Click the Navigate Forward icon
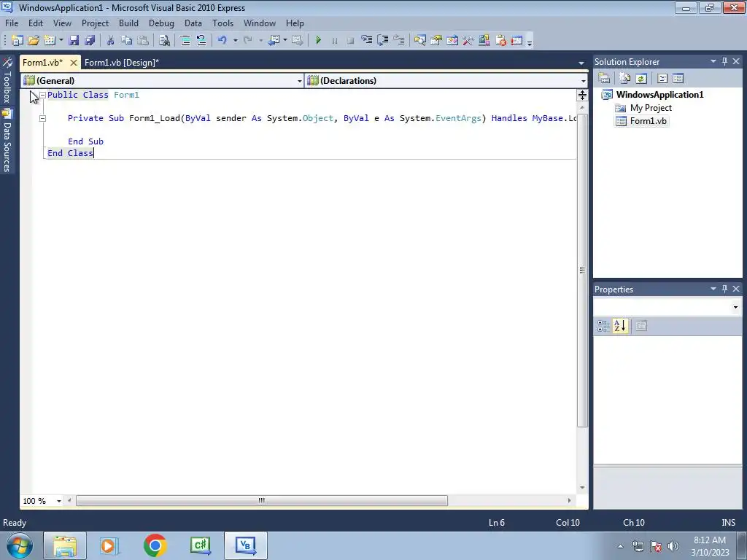Viewport: 747px width, 560px height. coord(298,41)
